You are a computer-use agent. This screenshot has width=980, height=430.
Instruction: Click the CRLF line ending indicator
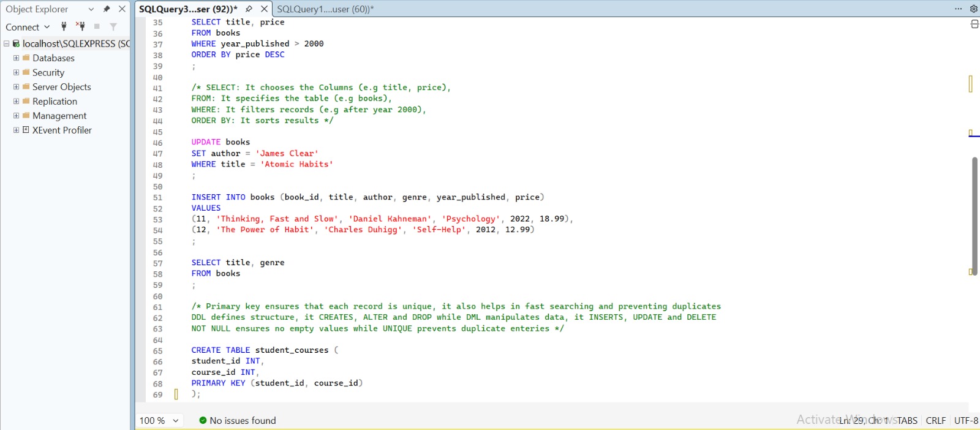click(936, 420)
